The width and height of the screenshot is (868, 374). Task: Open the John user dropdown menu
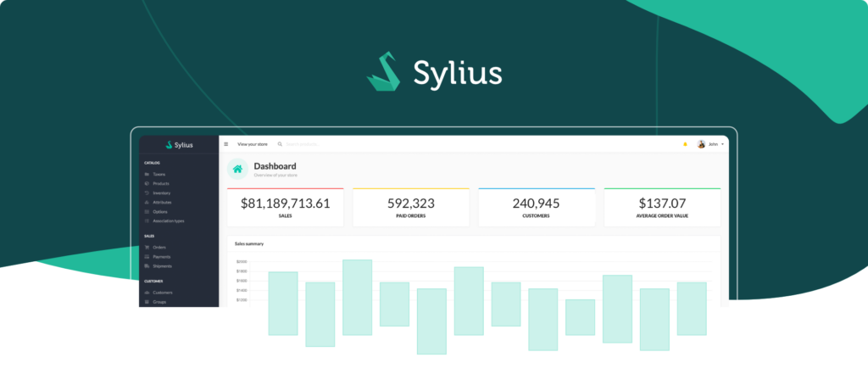pos(716,144)
